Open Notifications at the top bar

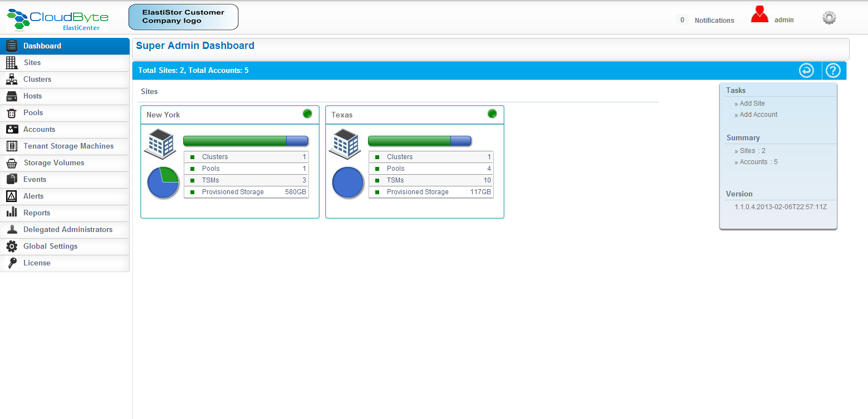(x=714, y=21)
